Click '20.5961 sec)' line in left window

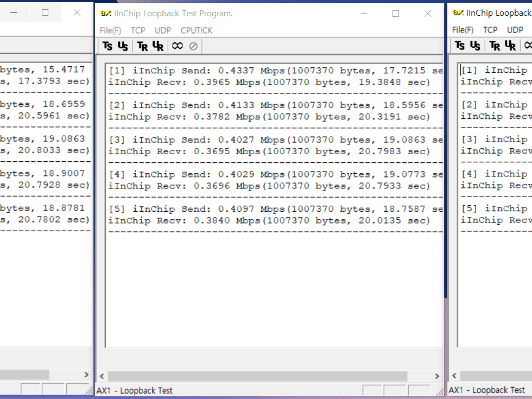pos(45,116)
